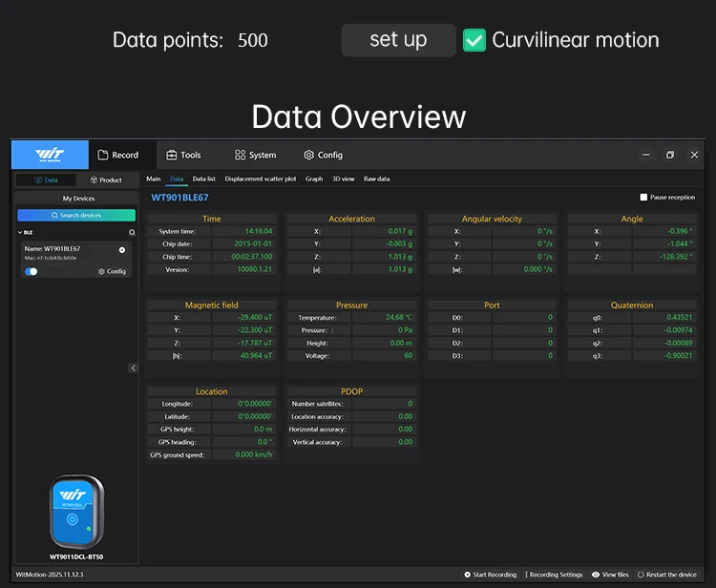716x588 pixels.
Task: Switch to the Graph tab
Action: coord(314,178)
